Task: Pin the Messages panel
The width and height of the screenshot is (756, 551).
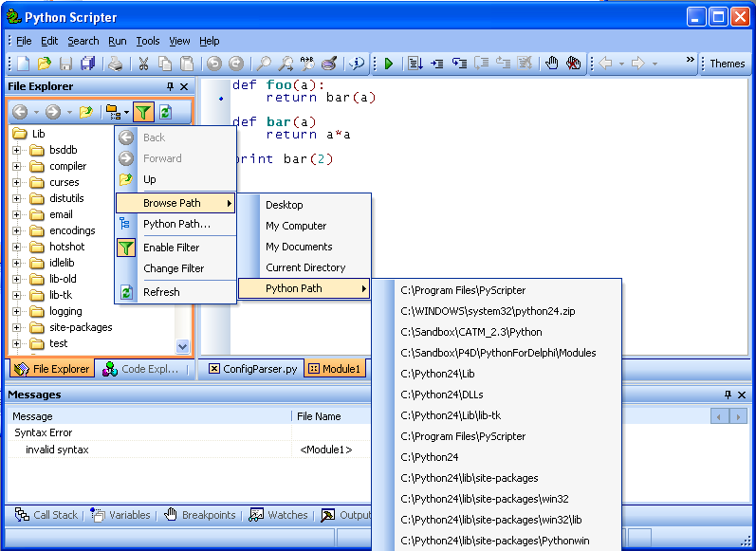Action: click(x=728, y=395)
